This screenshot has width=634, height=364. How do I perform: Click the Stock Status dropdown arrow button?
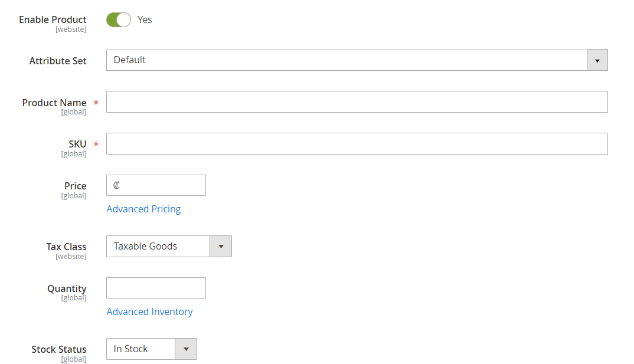(186, 349)
